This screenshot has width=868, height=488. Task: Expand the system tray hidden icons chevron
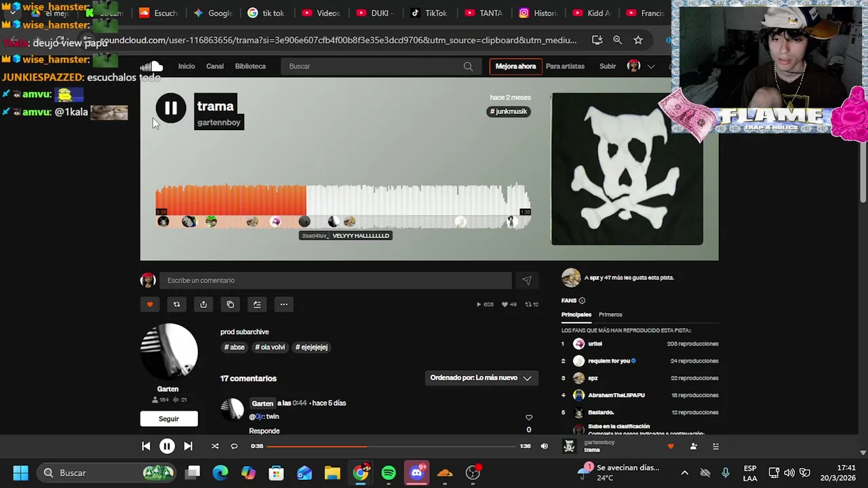684,473
